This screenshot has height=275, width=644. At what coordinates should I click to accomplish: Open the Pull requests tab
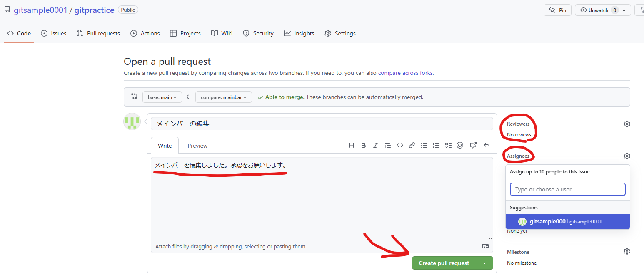pyautogui.click(x=98, y=33)
